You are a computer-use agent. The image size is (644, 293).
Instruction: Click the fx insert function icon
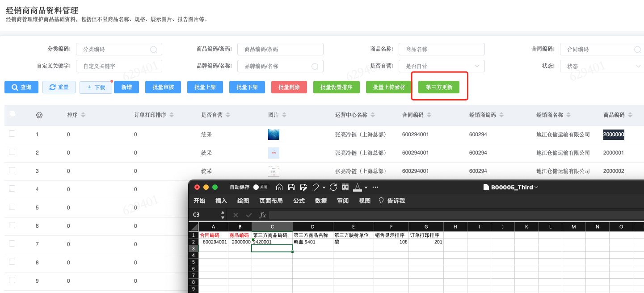tap(263, 215)
